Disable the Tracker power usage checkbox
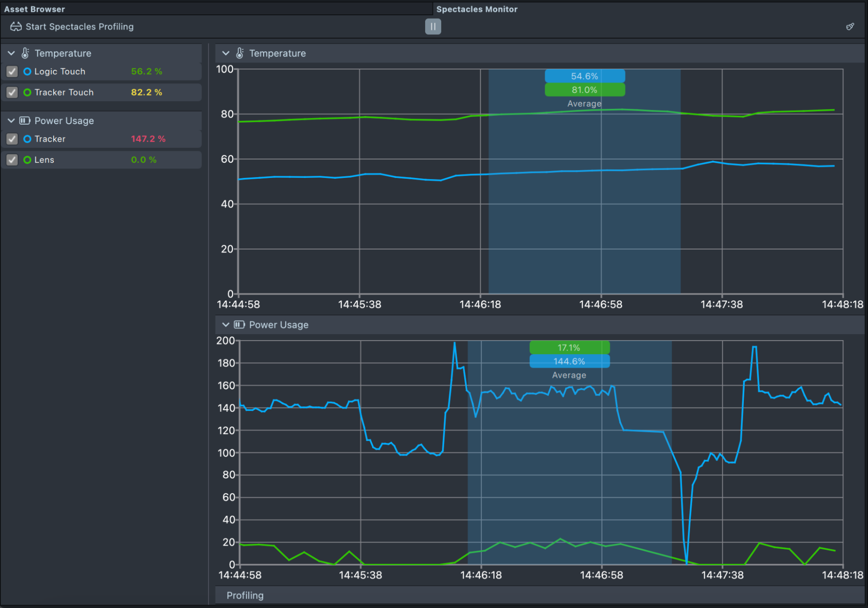This screenshot has width=868, height=608. 12,139
